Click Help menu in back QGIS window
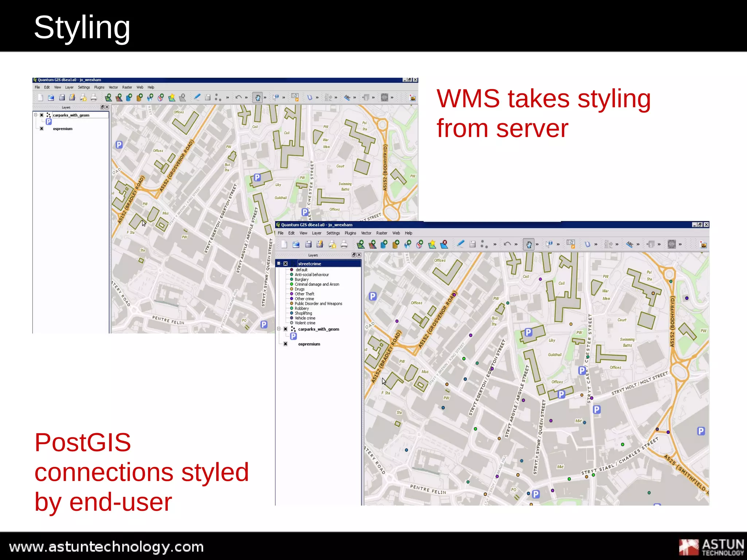The height and width of the screenshot is (560, 747). click(x=151, y=87)
